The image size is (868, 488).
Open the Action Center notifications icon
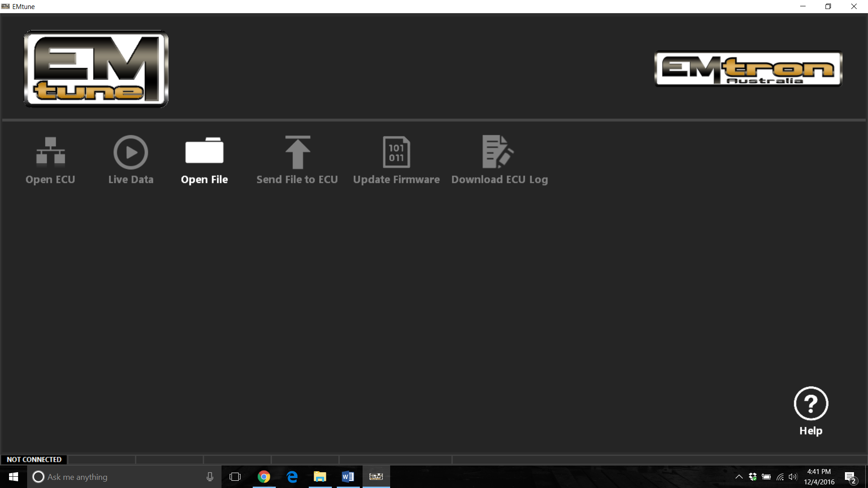pos(850,477)
